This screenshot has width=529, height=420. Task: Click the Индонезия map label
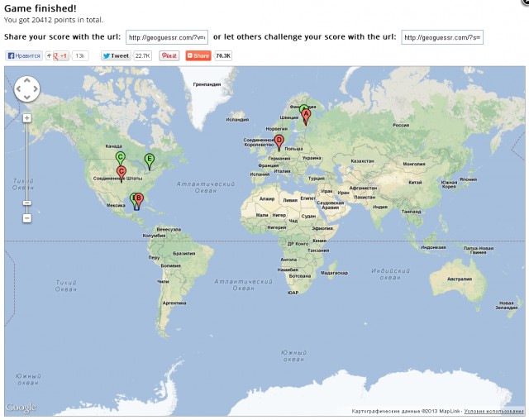click(433, 247)
